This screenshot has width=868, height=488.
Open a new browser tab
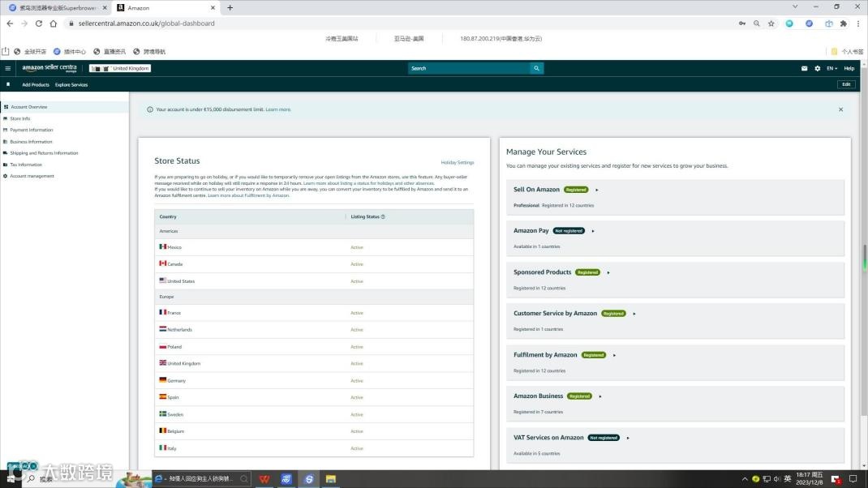(230, 8)
